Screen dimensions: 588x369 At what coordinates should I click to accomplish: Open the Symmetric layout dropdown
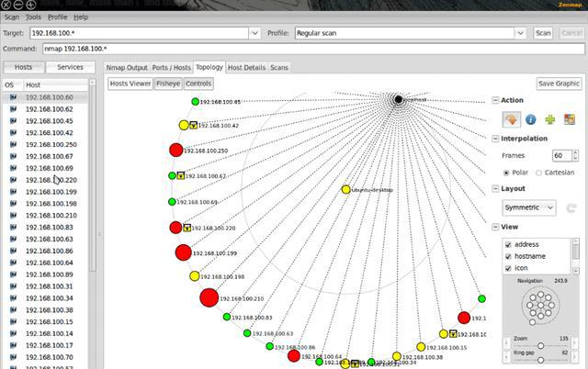[529, 207]
